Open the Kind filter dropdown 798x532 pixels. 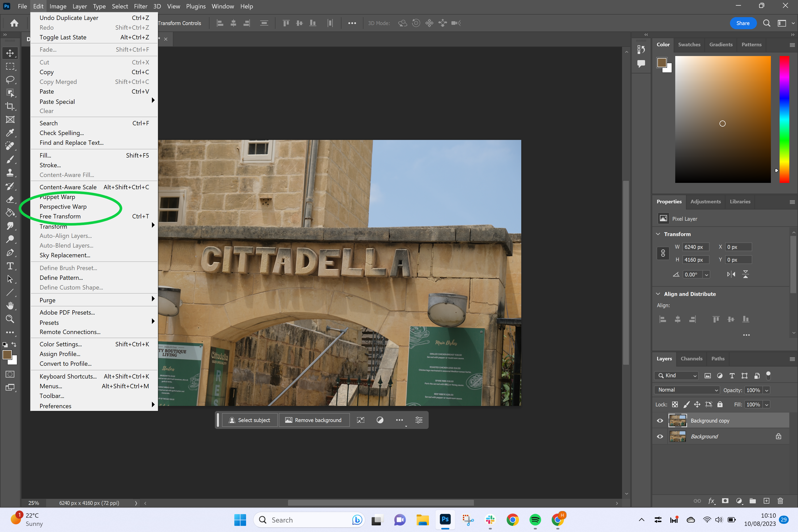677,375
